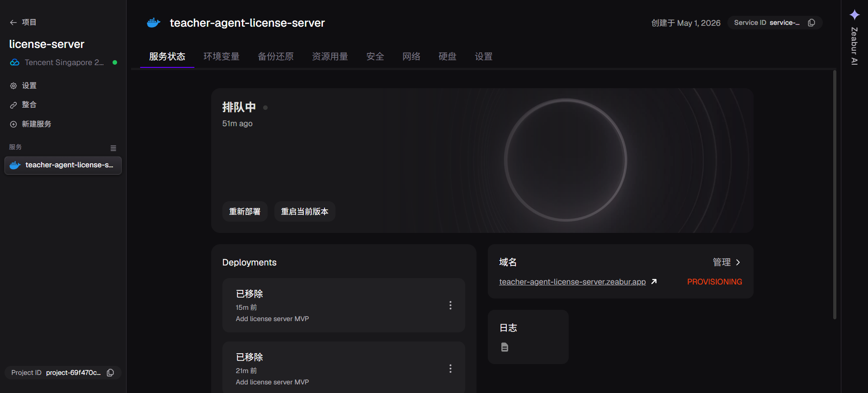The width and height of the screenshot is (868, 393).
Task: Click the 51m ago timestamp
Action: pos(237,123)
